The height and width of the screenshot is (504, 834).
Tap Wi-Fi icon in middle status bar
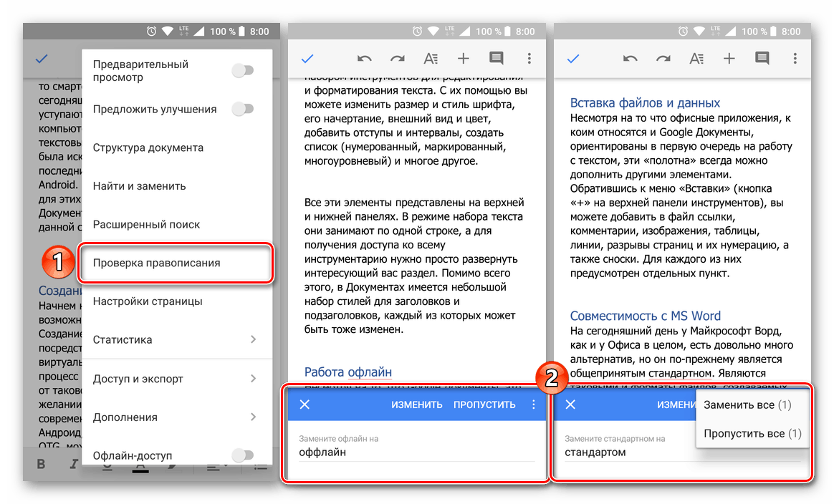pos(433,31)
